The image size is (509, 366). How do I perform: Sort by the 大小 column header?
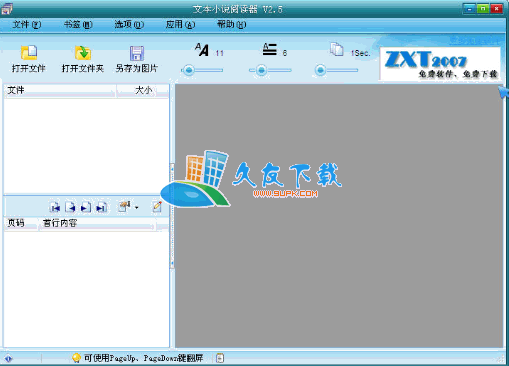point(143,90)
